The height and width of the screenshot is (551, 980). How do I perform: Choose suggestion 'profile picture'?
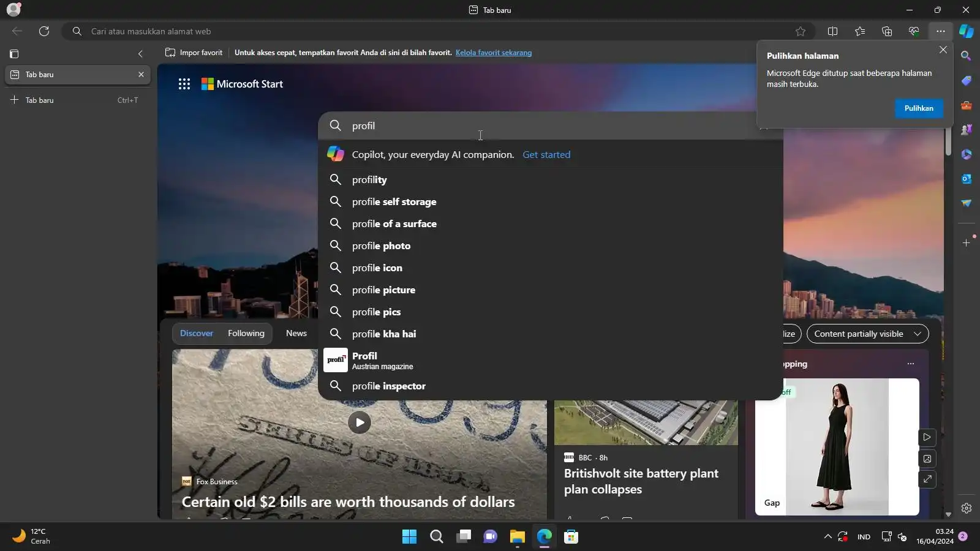(551, 290)
